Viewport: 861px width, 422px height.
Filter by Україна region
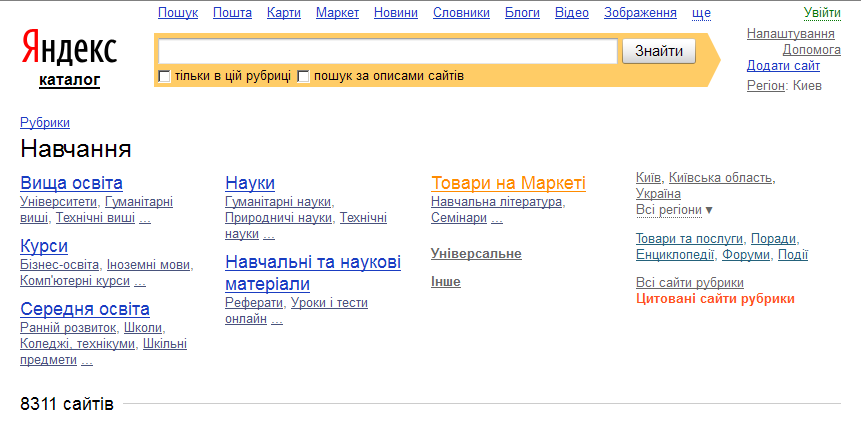click(658, 194)
